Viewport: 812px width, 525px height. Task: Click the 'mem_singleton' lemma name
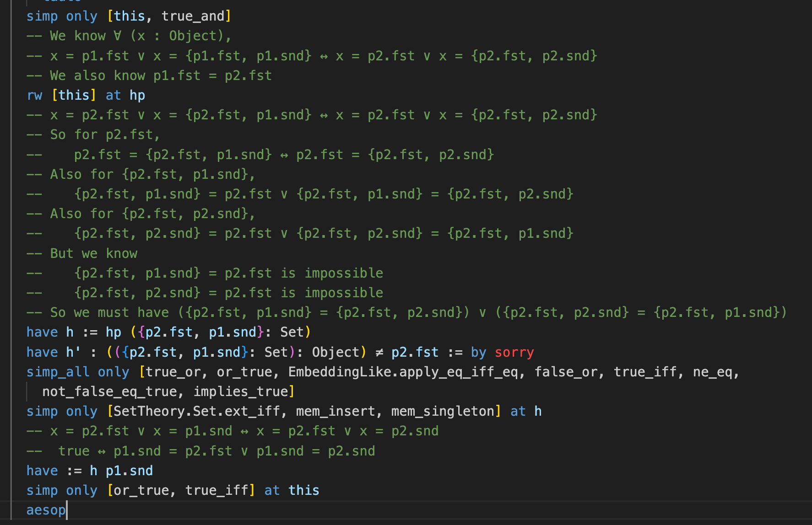coord(443,411)
